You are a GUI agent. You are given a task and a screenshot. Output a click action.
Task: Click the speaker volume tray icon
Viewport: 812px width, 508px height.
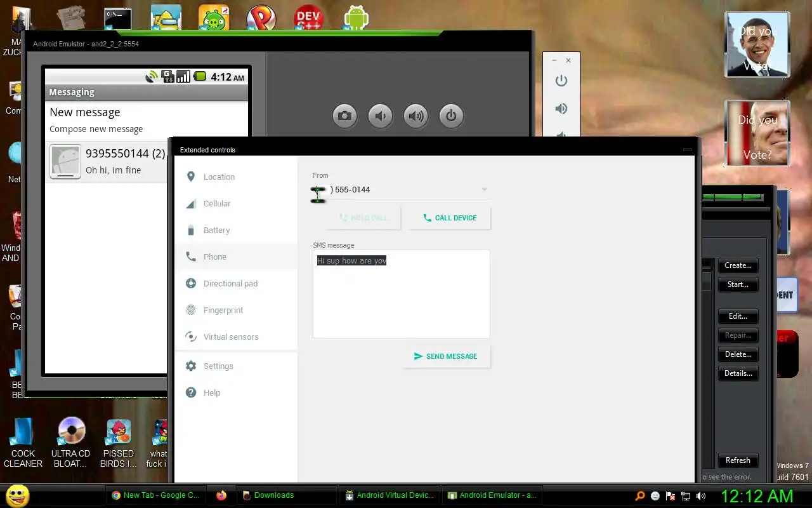point(701,496)
